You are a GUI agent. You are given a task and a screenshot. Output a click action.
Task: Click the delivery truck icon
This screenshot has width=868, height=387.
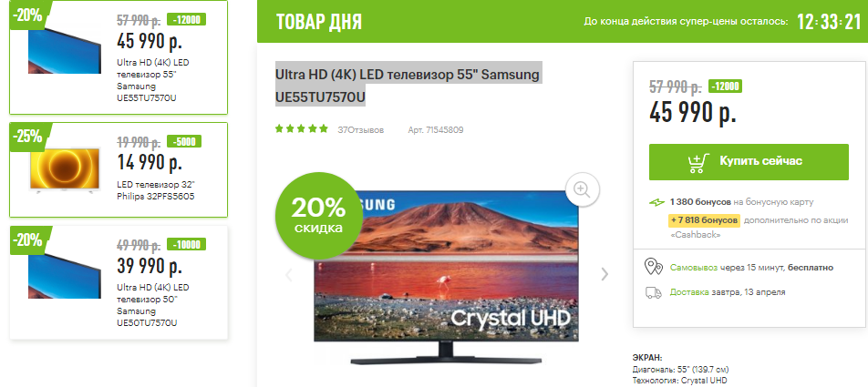[654, 292]
